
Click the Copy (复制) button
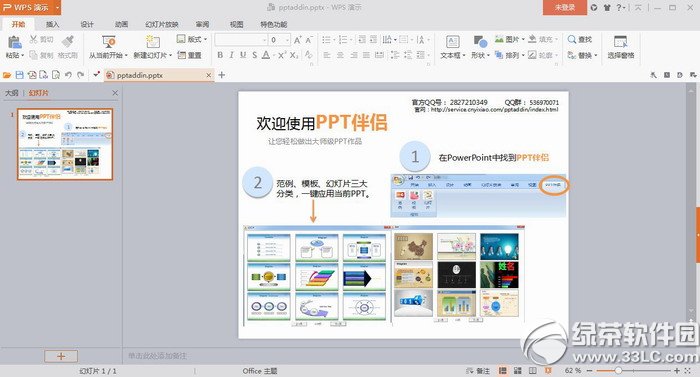click(41, 55)
